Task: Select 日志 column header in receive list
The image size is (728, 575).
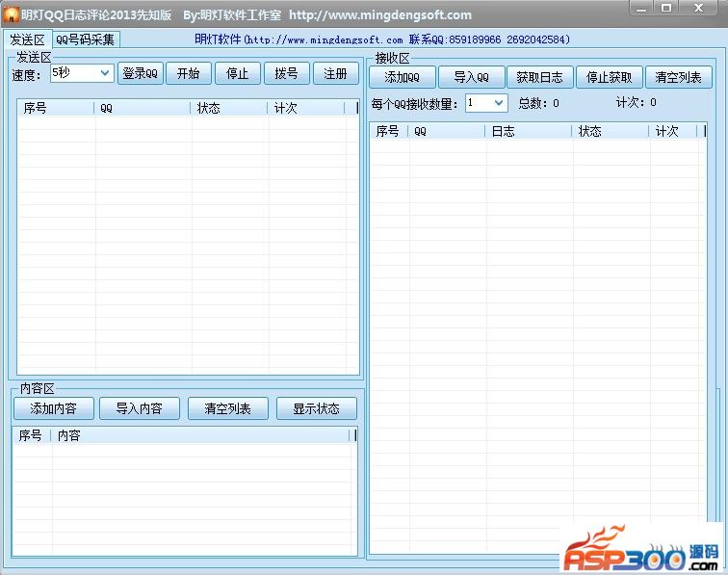Action: (530, 131)
